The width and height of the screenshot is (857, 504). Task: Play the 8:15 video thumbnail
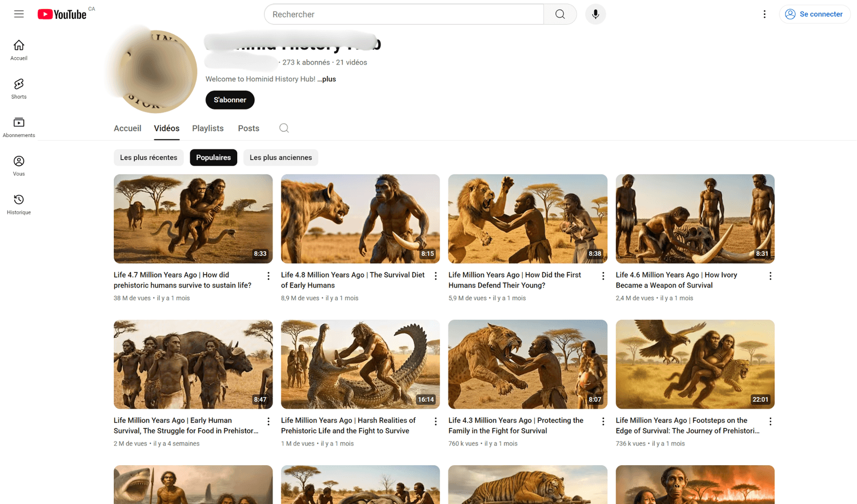click(x=361, y=219)
